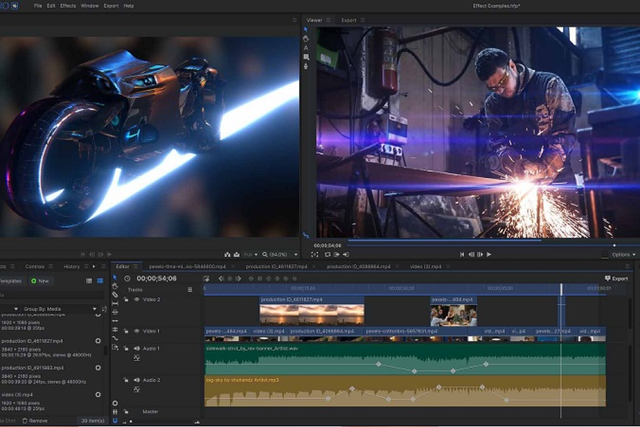Image resolution: width=640 pixels, height=427 pixels.
Task: Click the insert clip export icon in Editor tools
Action: point(115,347)
